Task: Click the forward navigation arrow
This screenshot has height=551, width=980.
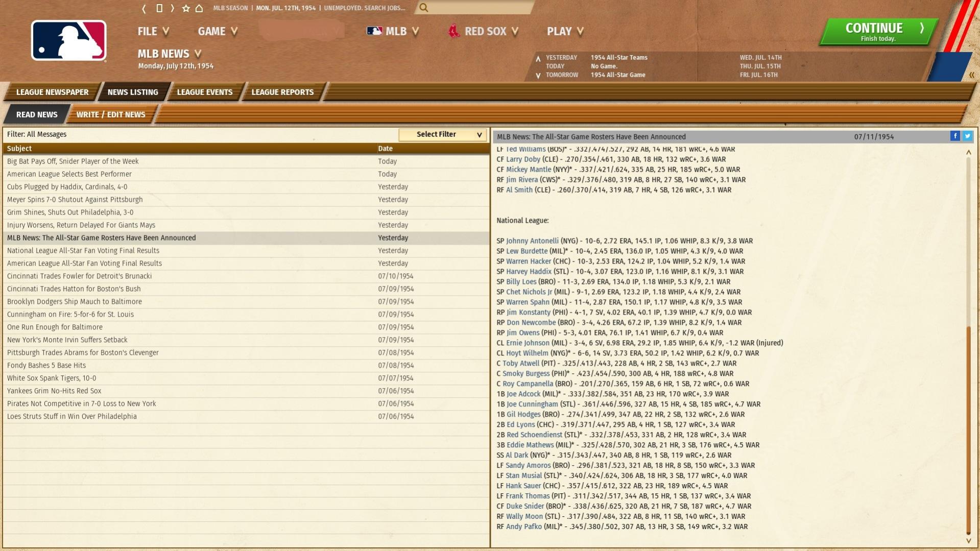Action: [x=173, y=8]
